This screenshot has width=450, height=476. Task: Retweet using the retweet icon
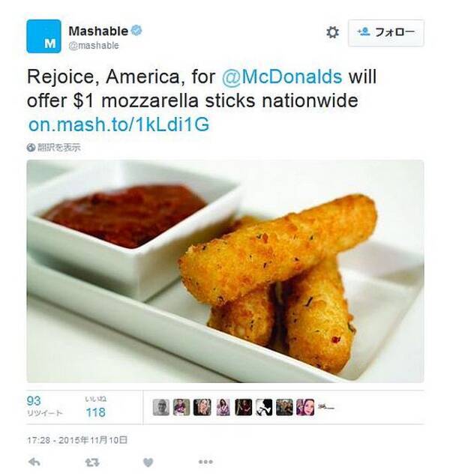92,463
